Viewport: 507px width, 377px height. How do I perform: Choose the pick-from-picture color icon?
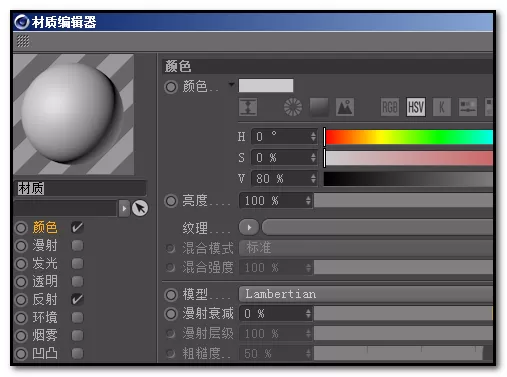pos(345,107)
